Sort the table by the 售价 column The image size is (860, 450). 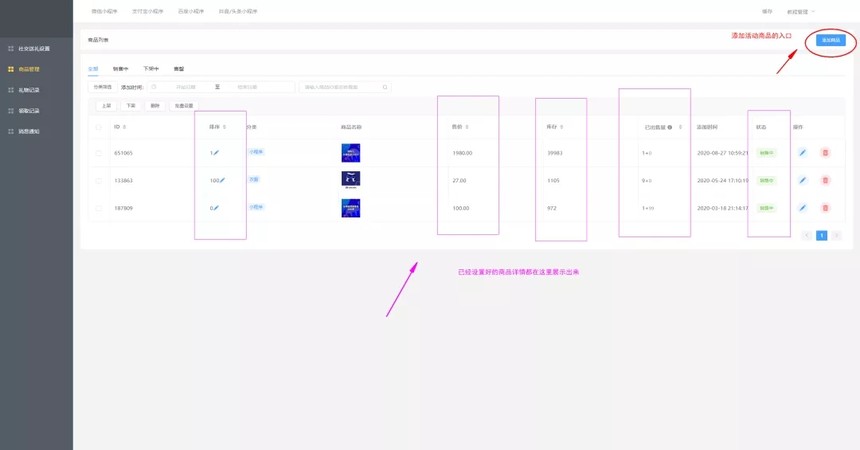pos(459,127)
